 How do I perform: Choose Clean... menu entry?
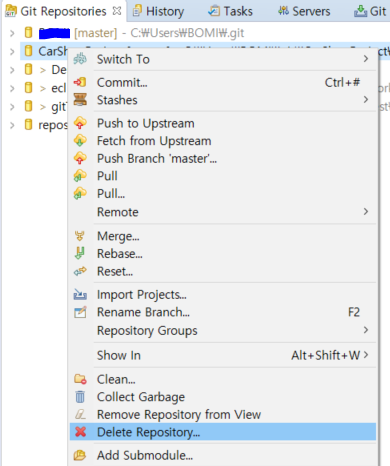pos(223,379)
